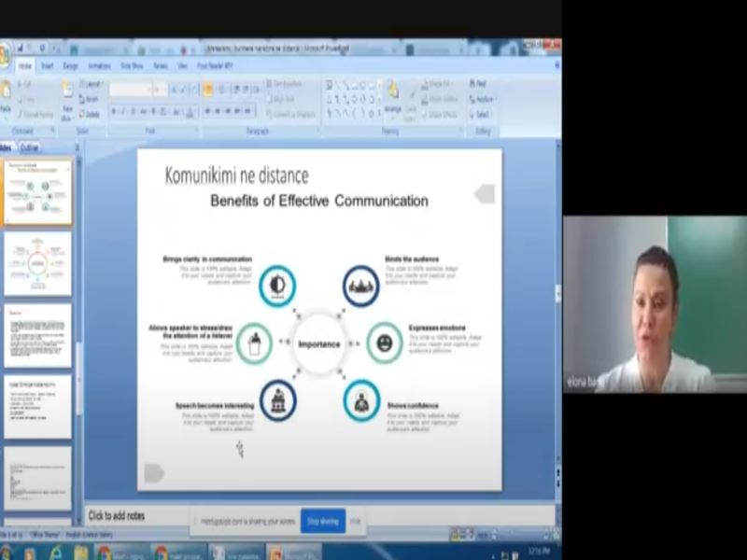Open the font name dropdown box
Screen dimensions: 747x560
[131, 90]
